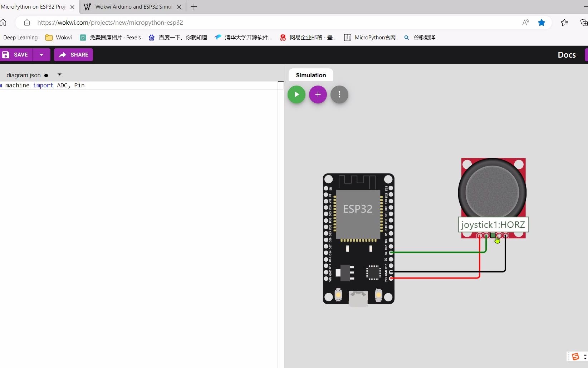Open the 谷歌翻译 bookmark
588x368 pixels.
(x=419, y=37)
